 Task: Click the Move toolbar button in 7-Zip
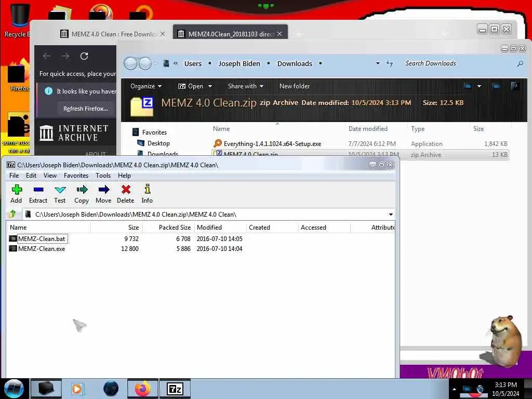click(103, 194)
